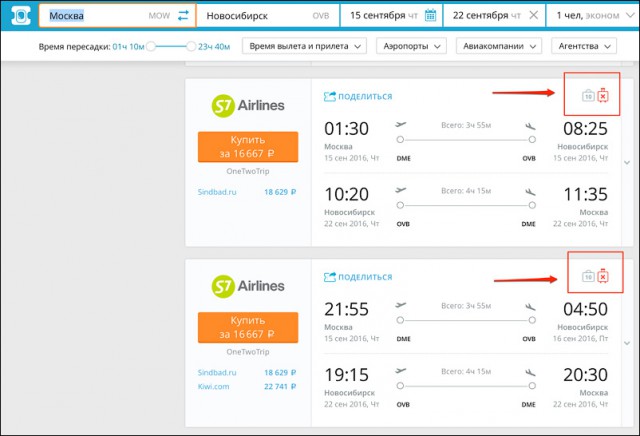The image size is (640, 436).
Task: Open the Авиакомпании filter dropdown
Action: click(x=499, y=46)
